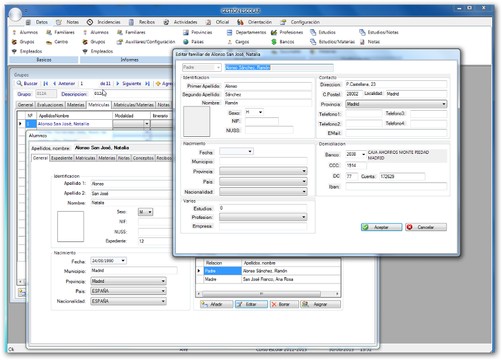Viewport: 502px width, 360px height.
Task: Click Editar button below familiares list
Action: pos(251,304)
